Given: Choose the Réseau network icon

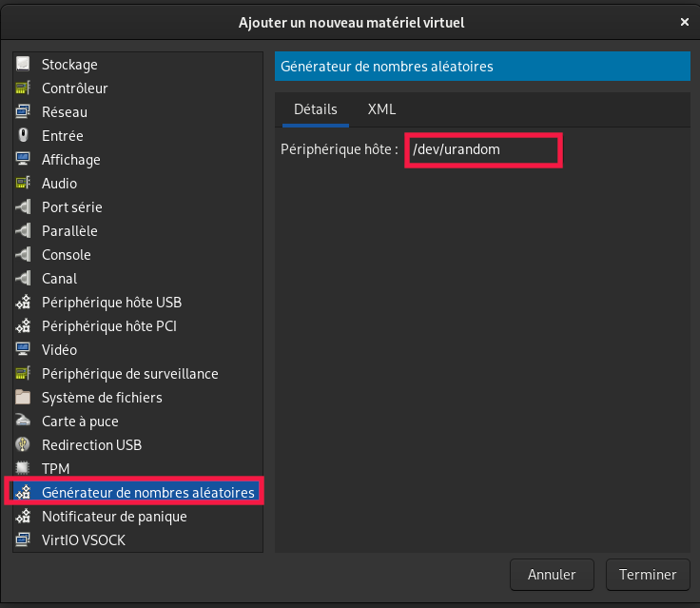Looking at the screenshot, I should click(x=24, y=112).
